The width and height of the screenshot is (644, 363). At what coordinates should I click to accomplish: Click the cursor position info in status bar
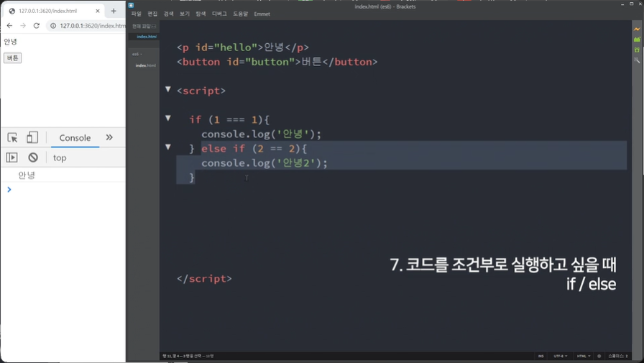tap(188, 356)
